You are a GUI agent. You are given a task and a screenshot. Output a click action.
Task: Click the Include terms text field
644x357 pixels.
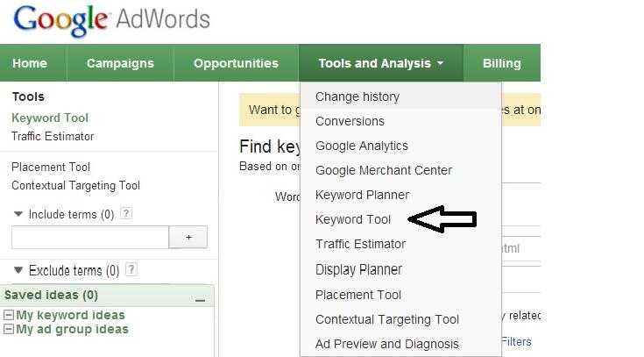click(90, 238)
